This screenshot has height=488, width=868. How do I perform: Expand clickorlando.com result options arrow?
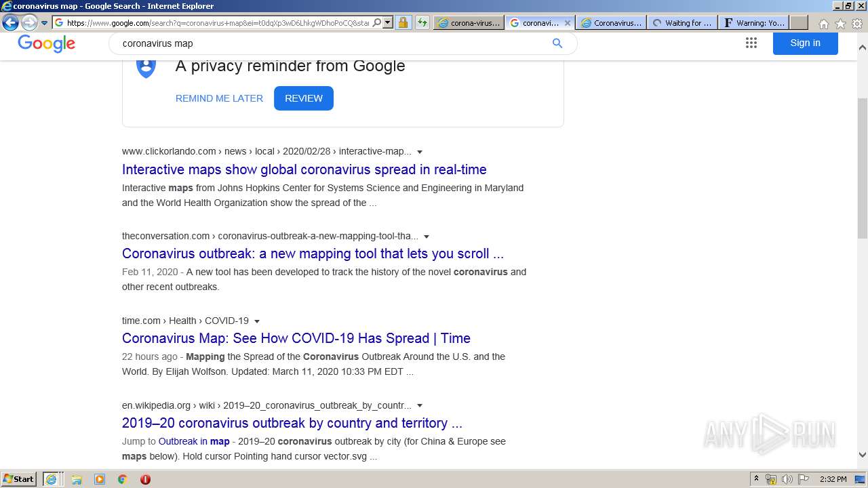coord(420,152)
